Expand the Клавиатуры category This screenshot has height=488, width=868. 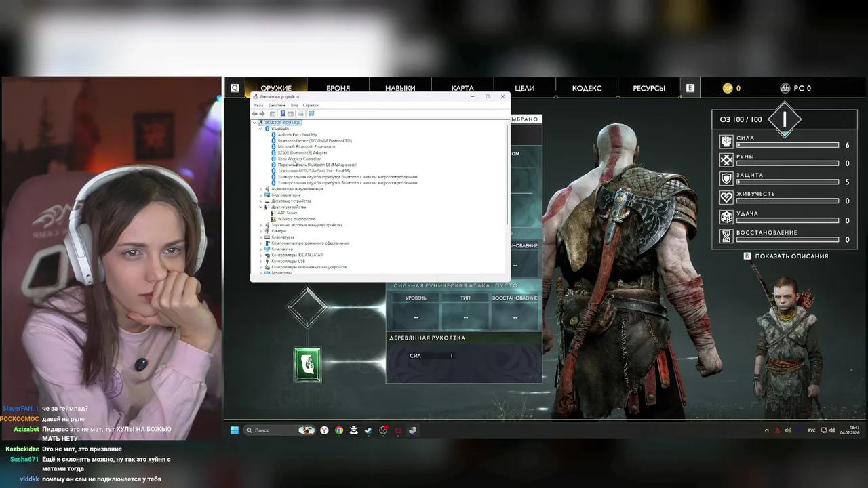click(260, 237)
